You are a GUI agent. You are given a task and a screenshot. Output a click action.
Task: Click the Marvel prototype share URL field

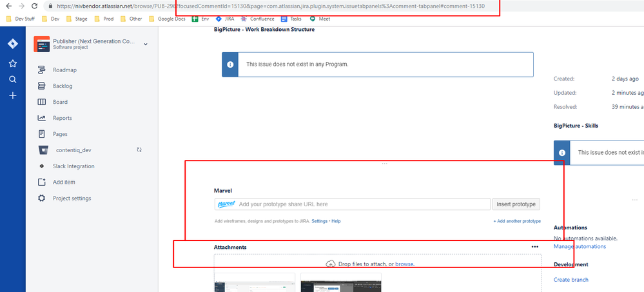coord(353,204)
